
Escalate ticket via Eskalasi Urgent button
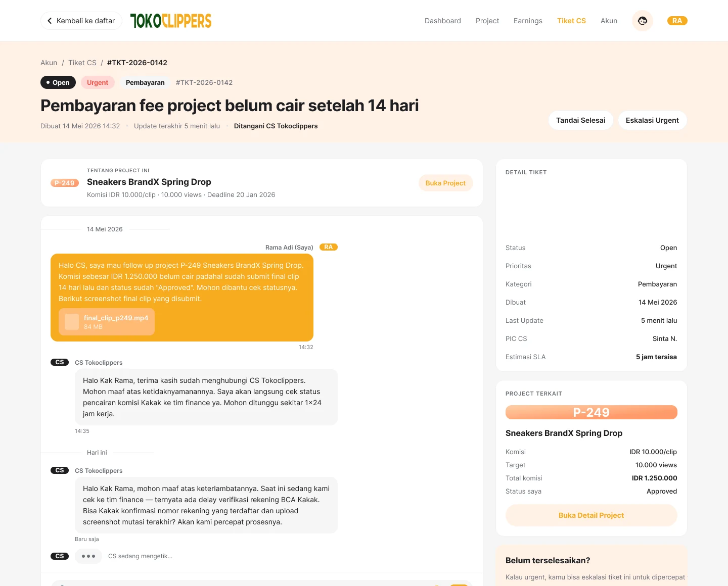point(652,120)
